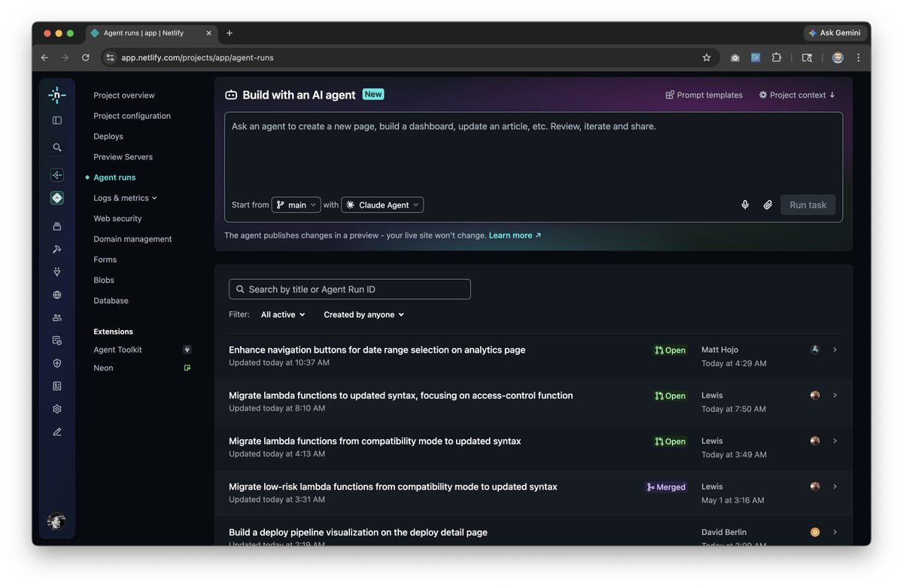Follow the Learn more link
The height and width of the screenshot is (588, 903).
[515, 235]
